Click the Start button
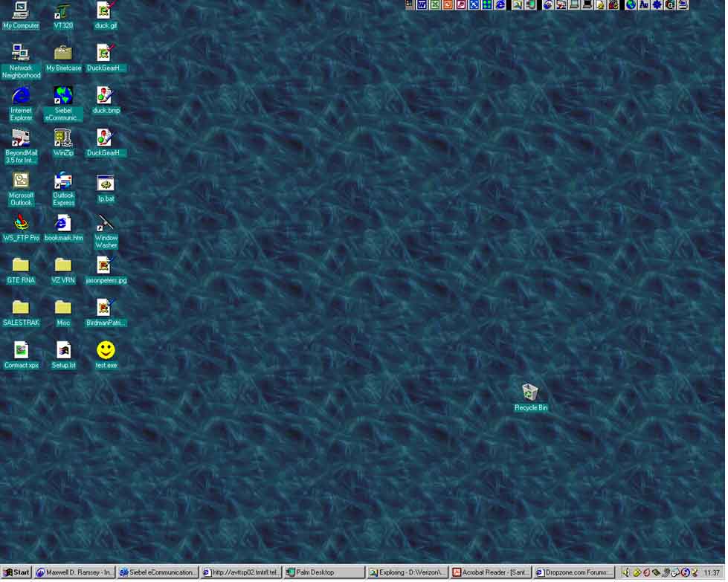 (17, 573)
